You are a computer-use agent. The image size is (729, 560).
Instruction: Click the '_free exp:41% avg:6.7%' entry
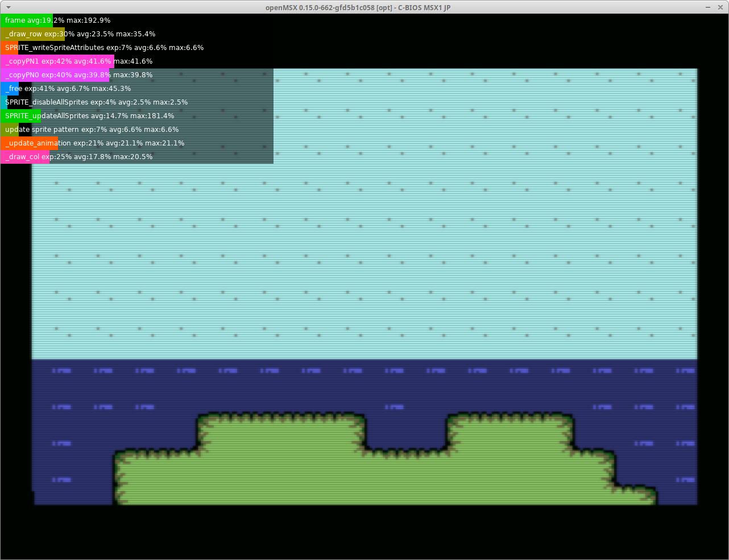coord(137,89)
